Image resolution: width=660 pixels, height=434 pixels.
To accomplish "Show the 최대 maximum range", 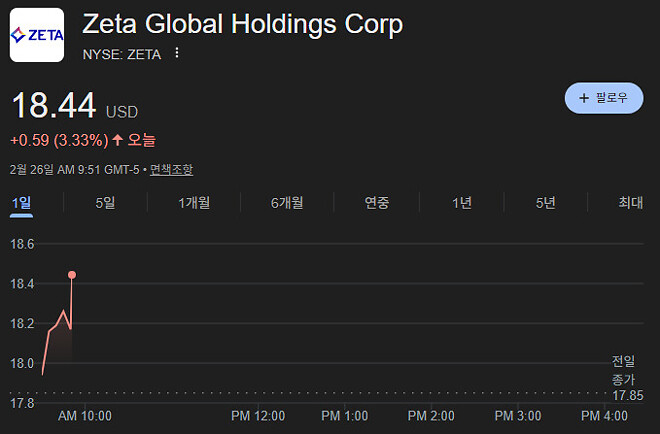I will pos(630,203).
